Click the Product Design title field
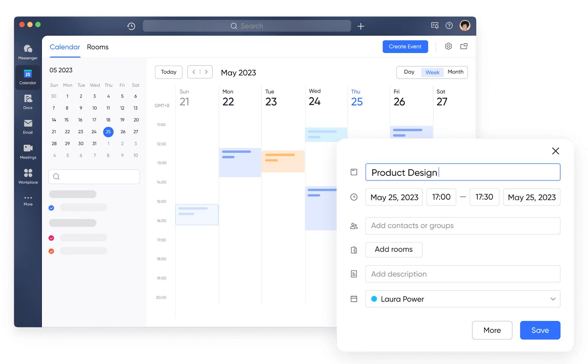The width and height of the screenshot is (588, 364). (x=463, y=172)
